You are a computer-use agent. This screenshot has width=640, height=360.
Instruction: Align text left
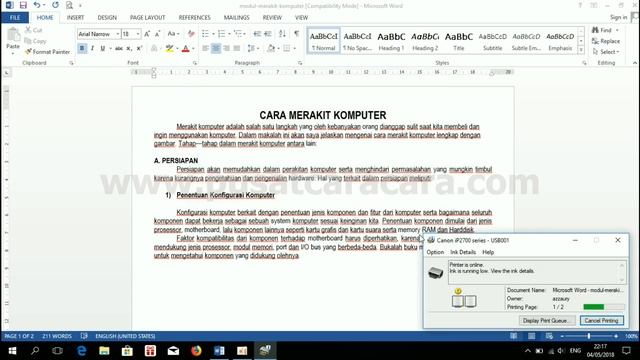pyautogui.click(x=205, y=48)
